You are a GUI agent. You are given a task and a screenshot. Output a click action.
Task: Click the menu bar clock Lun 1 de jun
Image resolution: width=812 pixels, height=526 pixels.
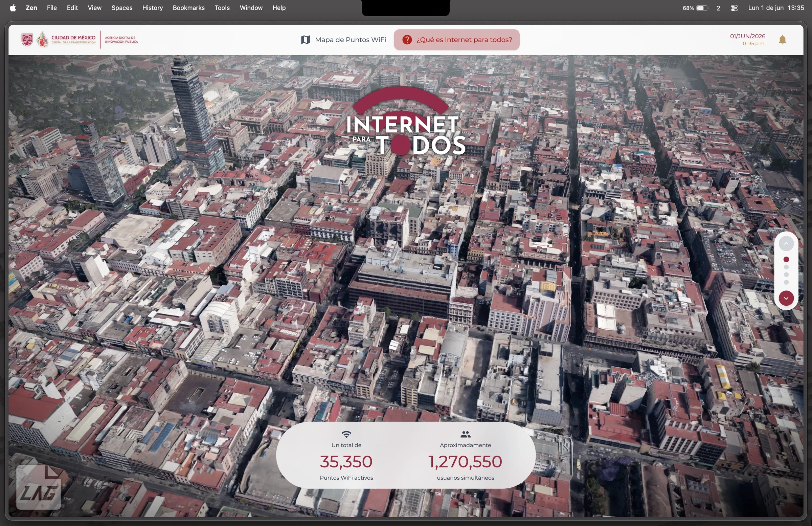(776, 8)
